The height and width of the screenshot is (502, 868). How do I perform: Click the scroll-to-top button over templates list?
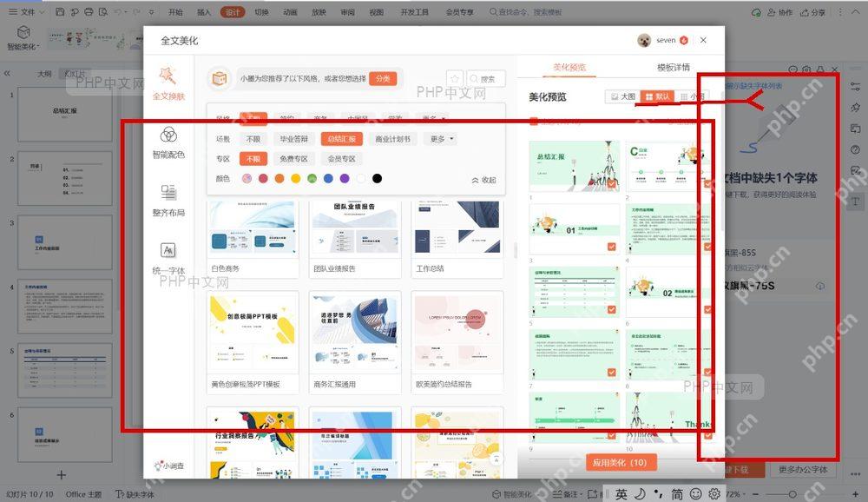(x=496, y=460)
